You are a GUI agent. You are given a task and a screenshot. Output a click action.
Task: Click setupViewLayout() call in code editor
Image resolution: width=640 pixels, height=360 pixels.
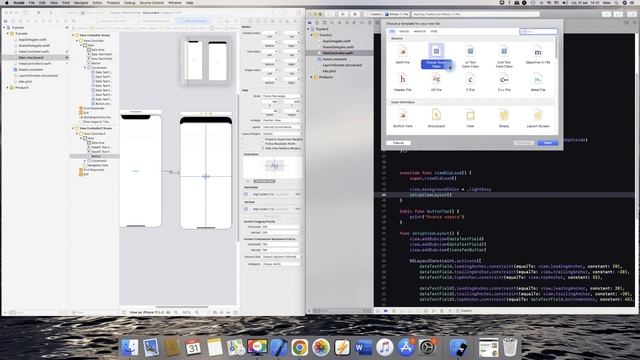431,195
